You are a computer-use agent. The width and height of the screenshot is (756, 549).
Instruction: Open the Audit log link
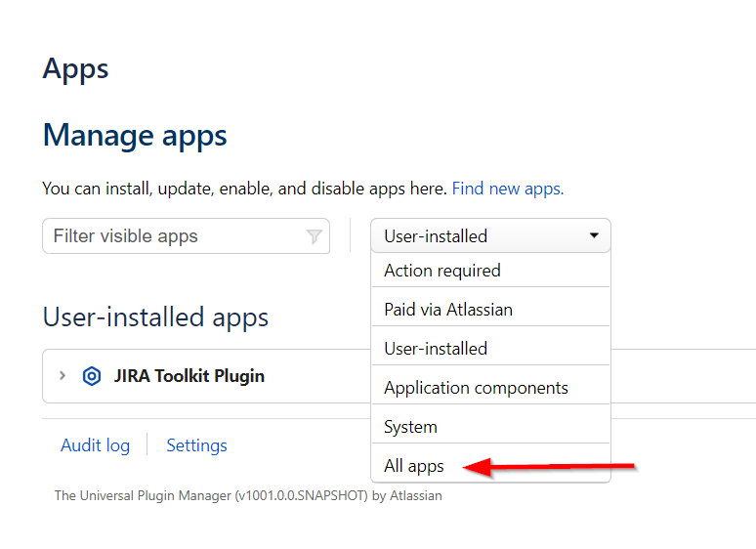pos(96,445)
